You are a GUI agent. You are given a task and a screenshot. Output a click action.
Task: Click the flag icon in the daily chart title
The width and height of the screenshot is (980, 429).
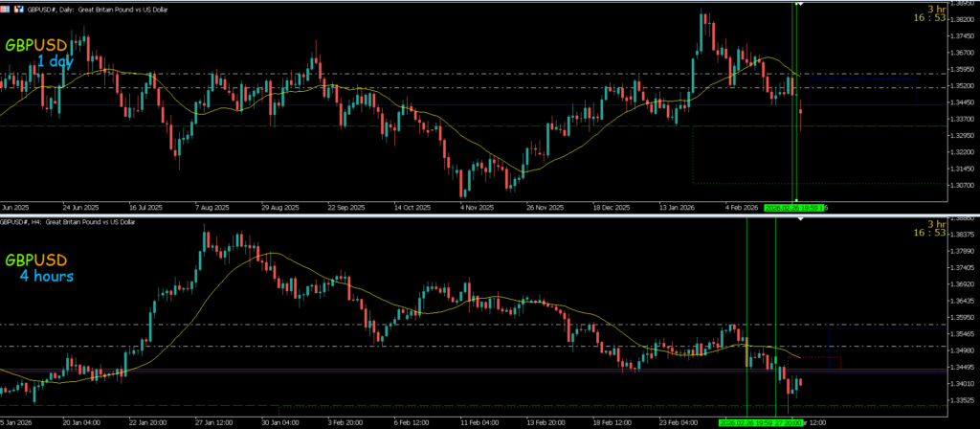[7, 7]
